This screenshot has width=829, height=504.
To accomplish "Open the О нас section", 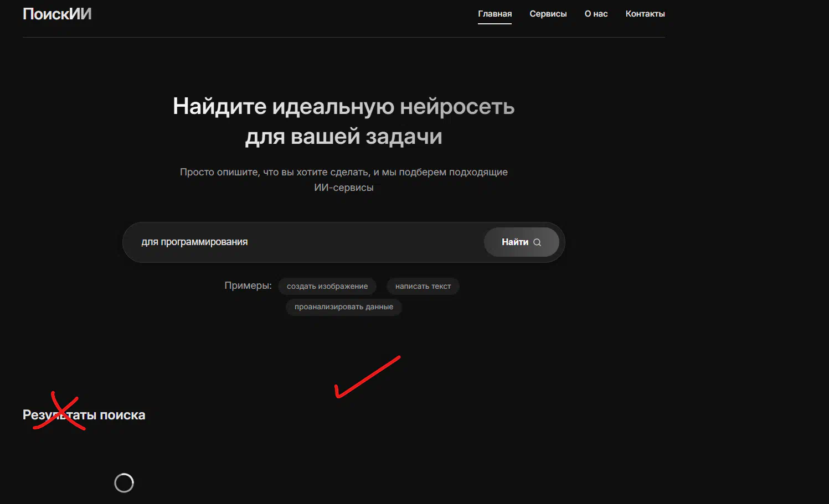I will tap(596, 14).
